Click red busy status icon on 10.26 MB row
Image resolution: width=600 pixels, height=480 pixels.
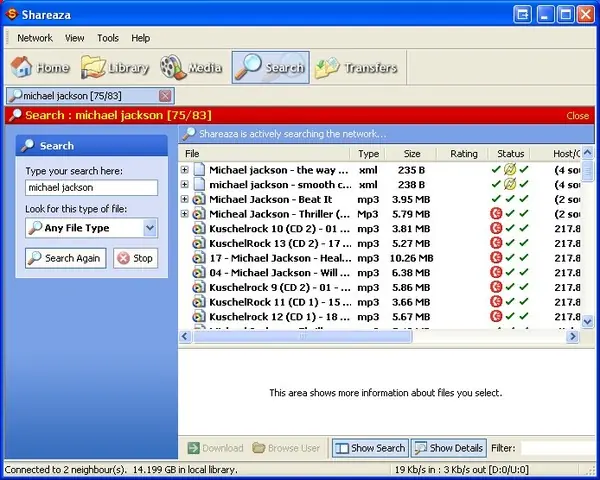496,258
